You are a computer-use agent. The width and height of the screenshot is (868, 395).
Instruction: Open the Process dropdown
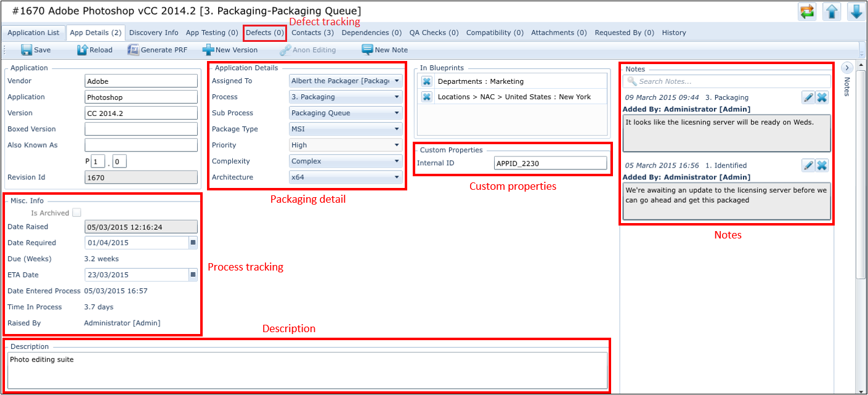coord(396,97)
